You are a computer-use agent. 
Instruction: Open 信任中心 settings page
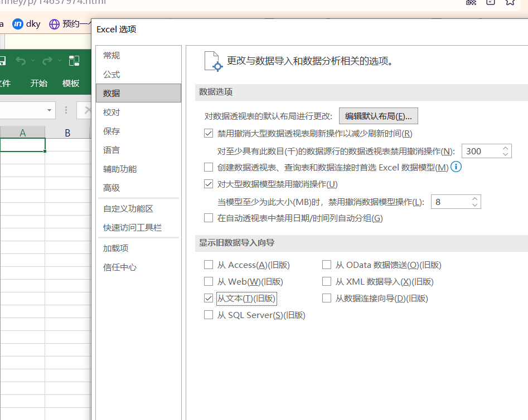[x=138, y=267]
